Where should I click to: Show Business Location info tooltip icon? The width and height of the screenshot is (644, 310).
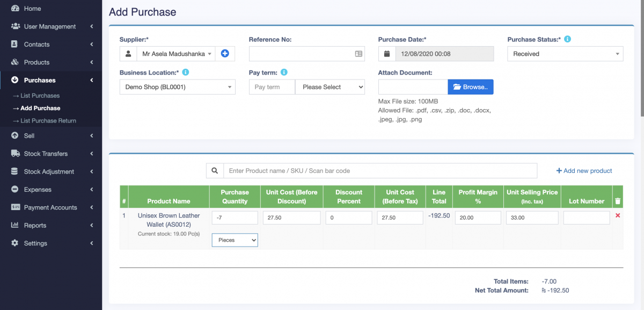(186, 72)
